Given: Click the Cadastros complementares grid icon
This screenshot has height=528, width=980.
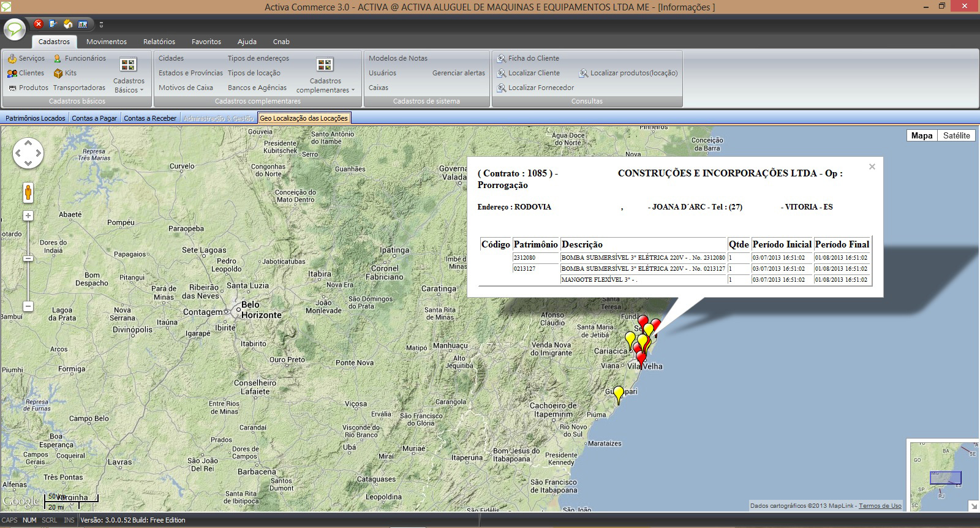Looking at the screenshot, I should coord(325,64).
